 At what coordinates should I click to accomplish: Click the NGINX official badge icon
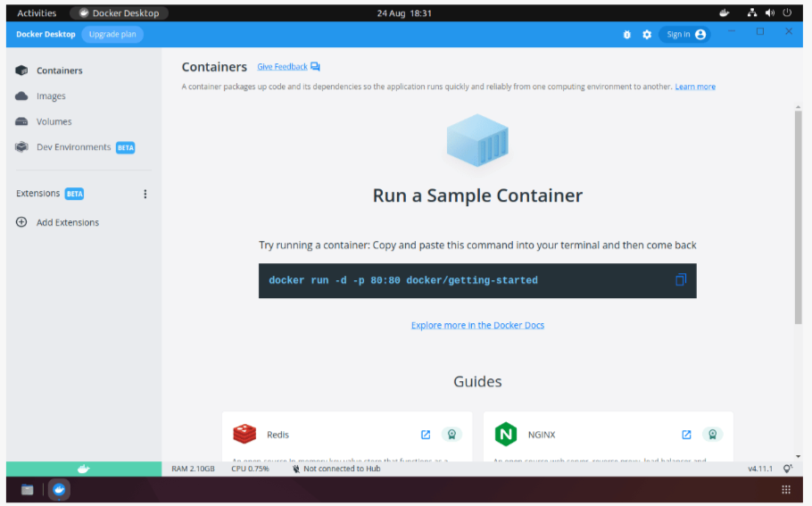(713, 435)
